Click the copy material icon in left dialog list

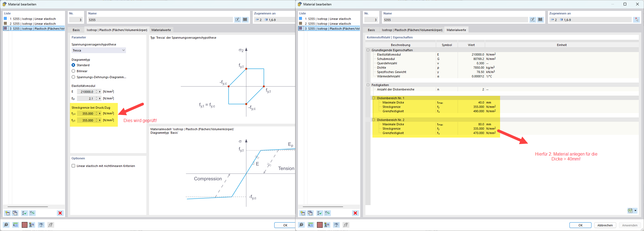pyautogui.click(x=15, y=213)
